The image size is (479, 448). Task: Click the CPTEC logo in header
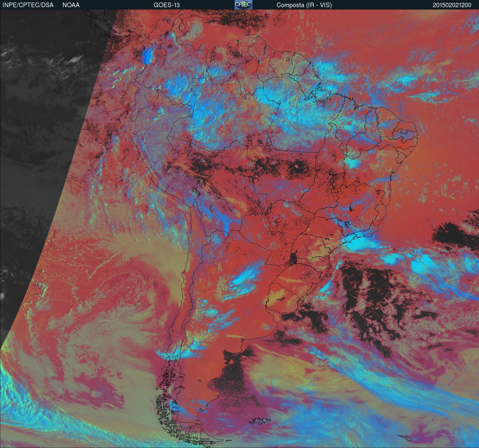(243, 5)
